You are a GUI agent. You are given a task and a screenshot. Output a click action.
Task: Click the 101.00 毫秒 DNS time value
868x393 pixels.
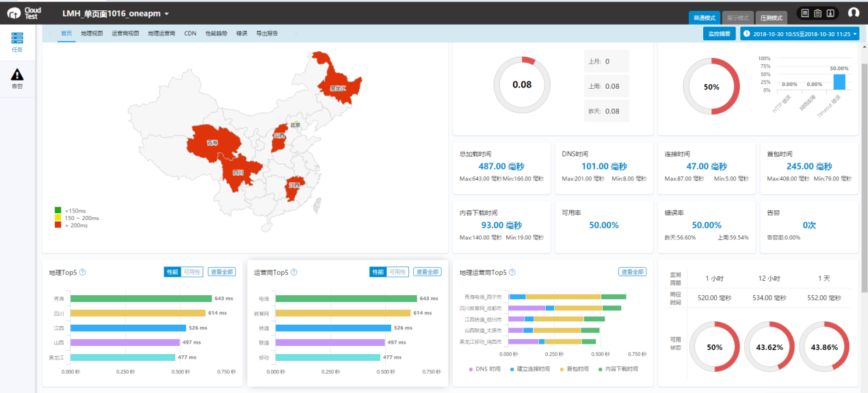coord(605,166)
